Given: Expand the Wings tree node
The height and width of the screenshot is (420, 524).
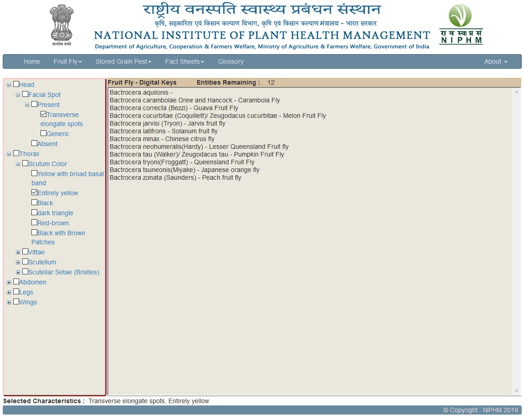Looking at the screenshot, I should click(x=9, y=303).
